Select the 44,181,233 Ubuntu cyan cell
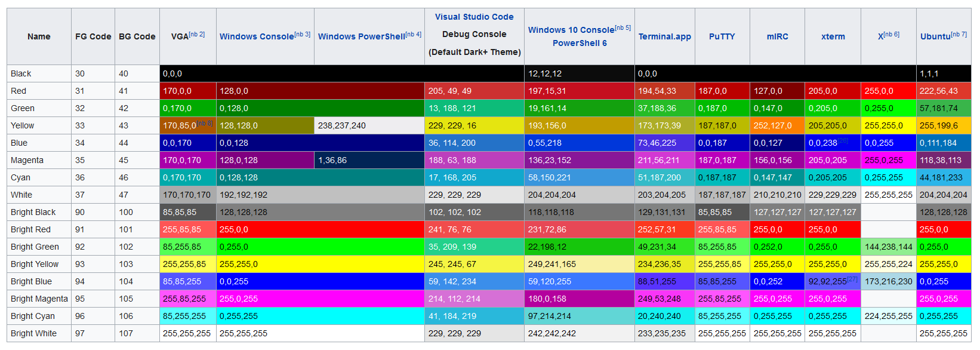This screenshot has height=350, width=980. [x=944, y=177]
